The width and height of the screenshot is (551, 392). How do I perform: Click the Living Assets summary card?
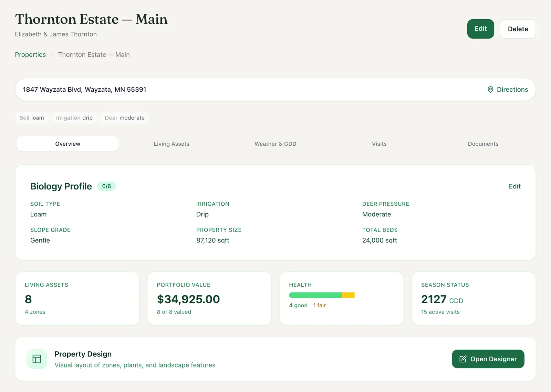point(77,298)
